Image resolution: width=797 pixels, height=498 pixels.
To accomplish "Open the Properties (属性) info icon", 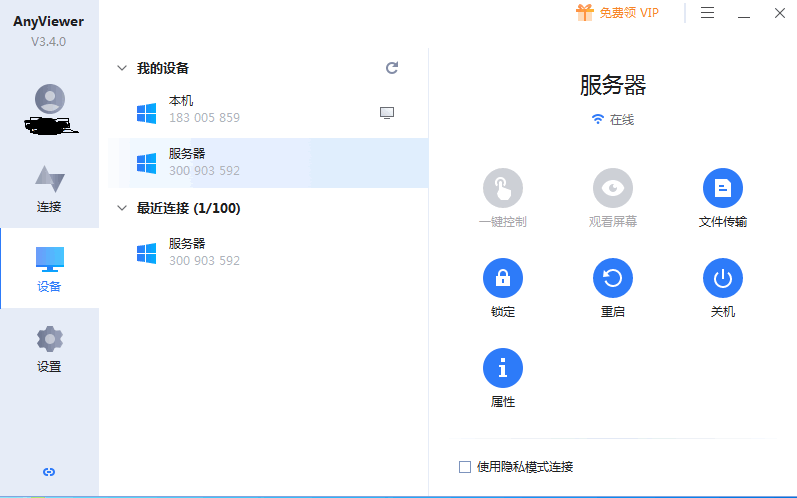I will 502,368.
